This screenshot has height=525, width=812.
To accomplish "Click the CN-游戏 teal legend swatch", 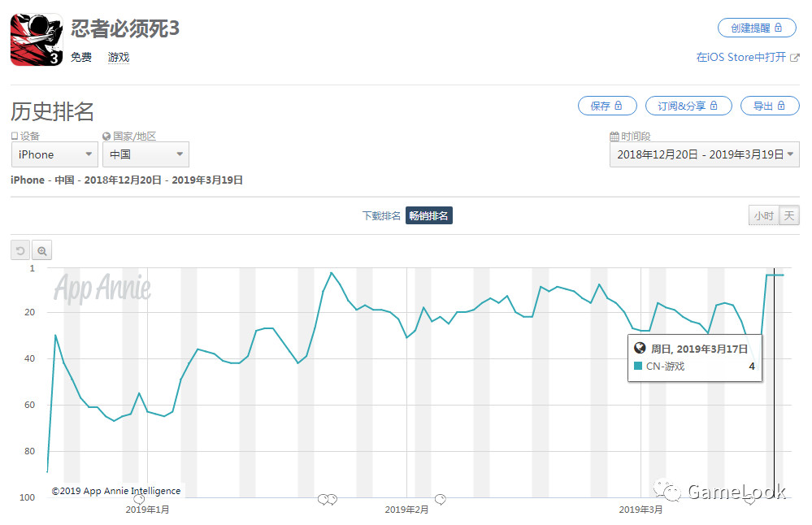I will [638, 367].
